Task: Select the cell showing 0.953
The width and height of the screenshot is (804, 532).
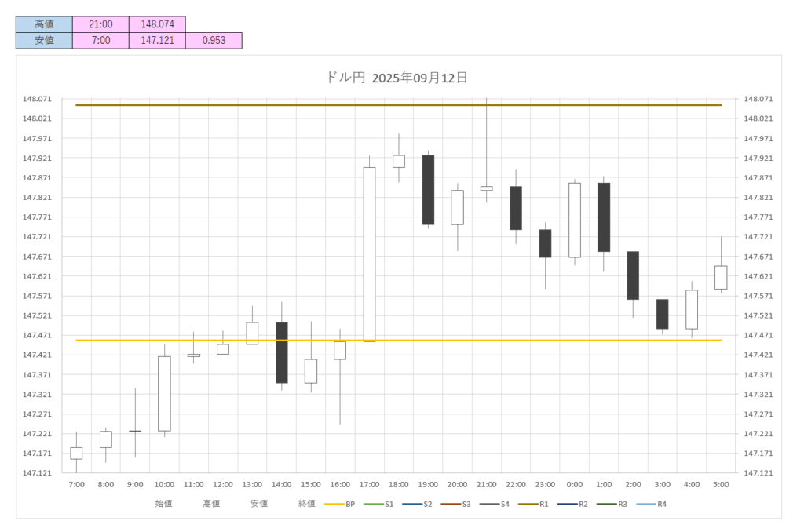Action: tap(214, 40)
